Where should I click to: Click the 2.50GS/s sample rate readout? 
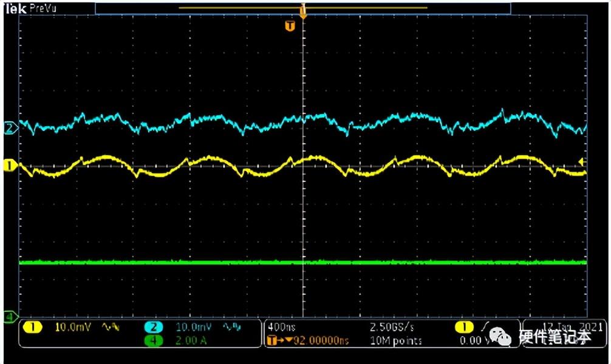391,328
